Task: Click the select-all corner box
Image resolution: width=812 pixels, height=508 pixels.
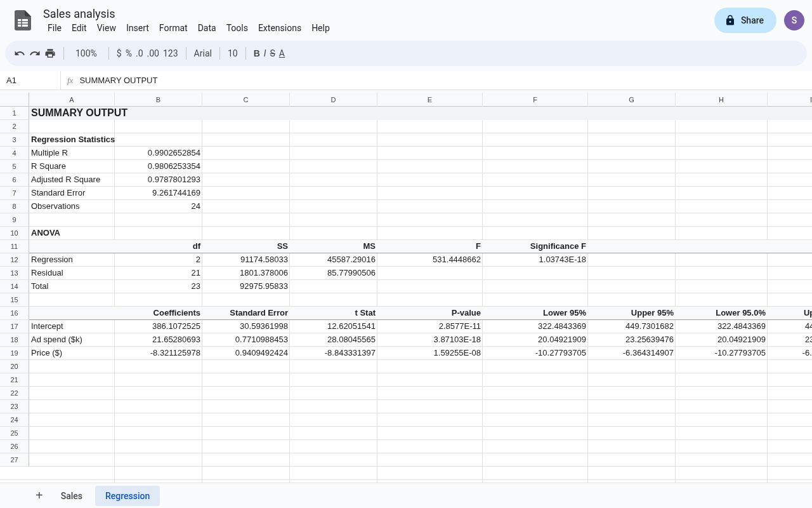Action: (x=15, y=100)
